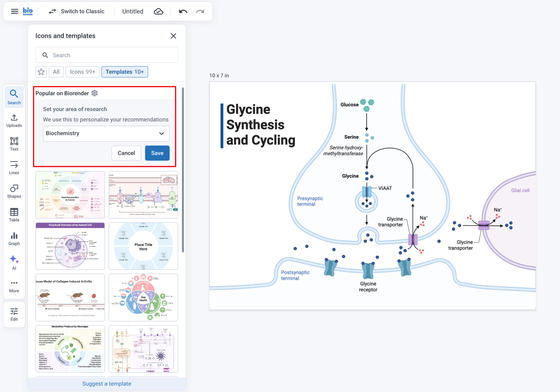This screenshot has height=392, width=560.
Task: Click Suggest a template link
Action: (107, 384)
